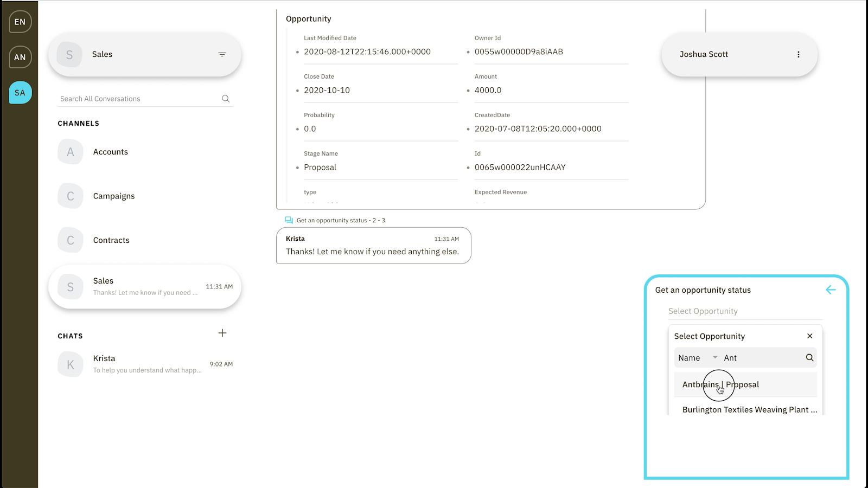Image resolution: width=868 pixels, height=488 pixels.
Task: Open the Campaigns channel
Action: (x=113, y=196)
